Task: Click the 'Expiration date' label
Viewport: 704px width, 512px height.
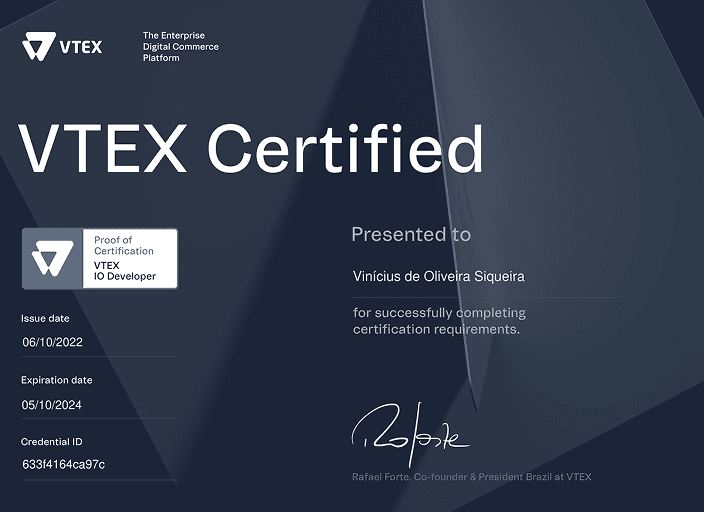Action: [x=57, y=380]
